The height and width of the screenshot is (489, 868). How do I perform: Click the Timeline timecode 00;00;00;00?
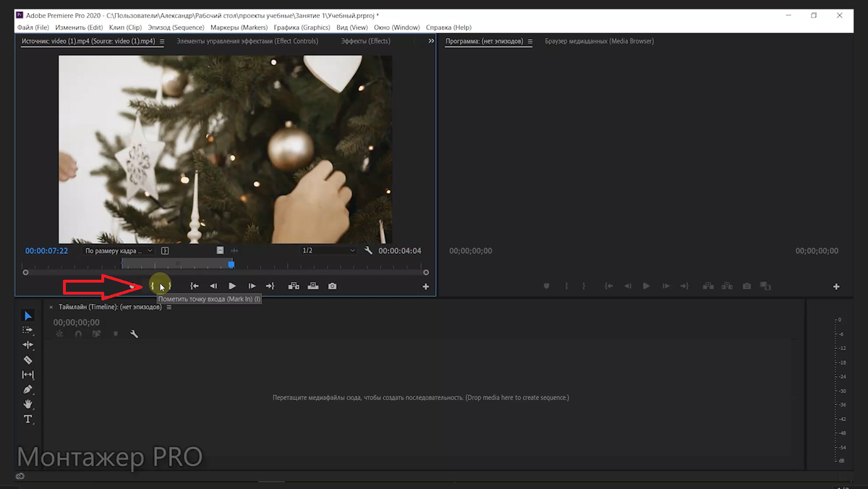pos(76,323)
